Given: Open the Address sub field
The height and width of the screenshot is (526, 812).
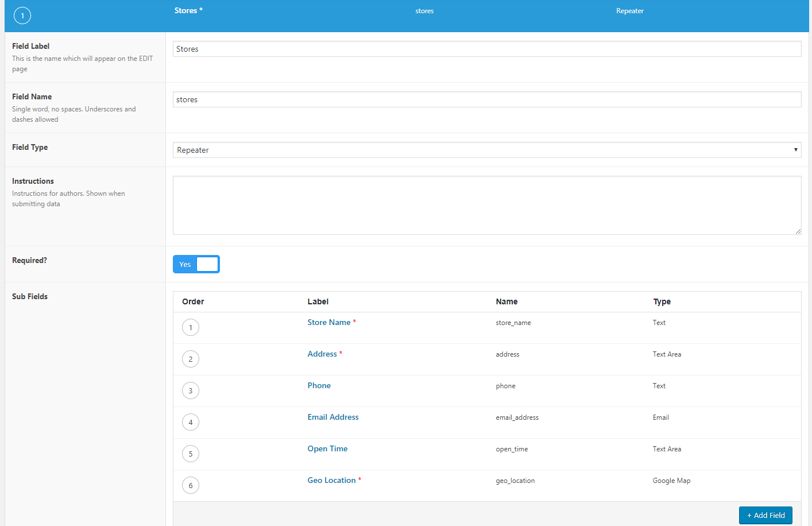Looking at the screenshot, I should click(x=322, y=354).
